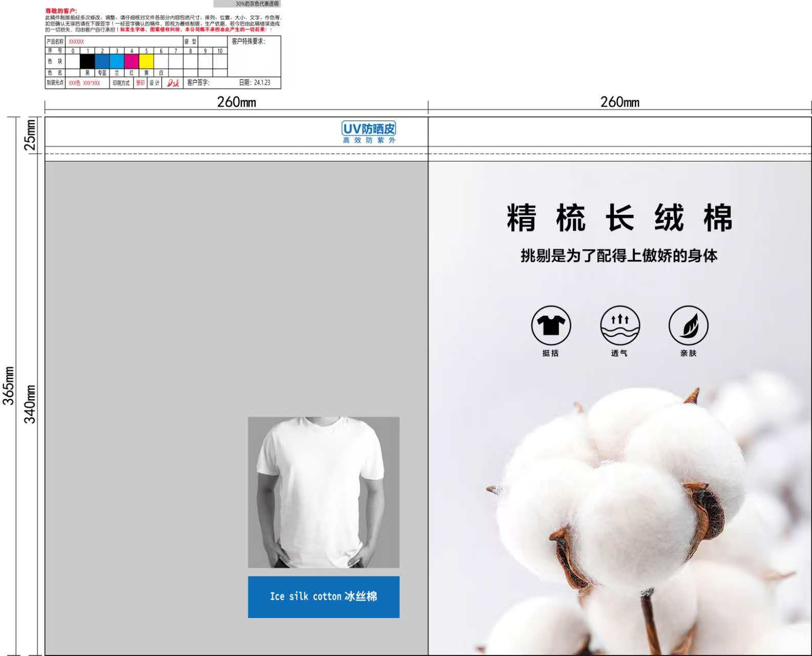Screen dimensions: 812x656
Task: Select the special blue (专蓝) color block
Action: pos(102,61)
